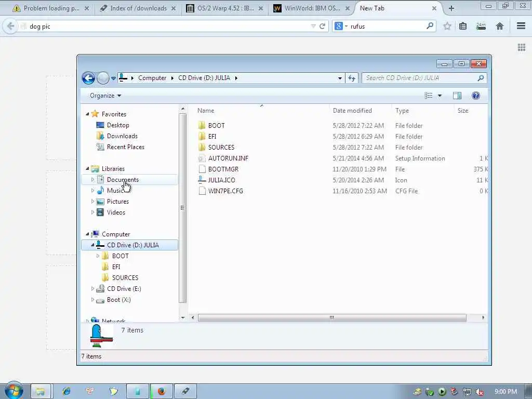
Task: Select Videos library
Action: [116, 212]
